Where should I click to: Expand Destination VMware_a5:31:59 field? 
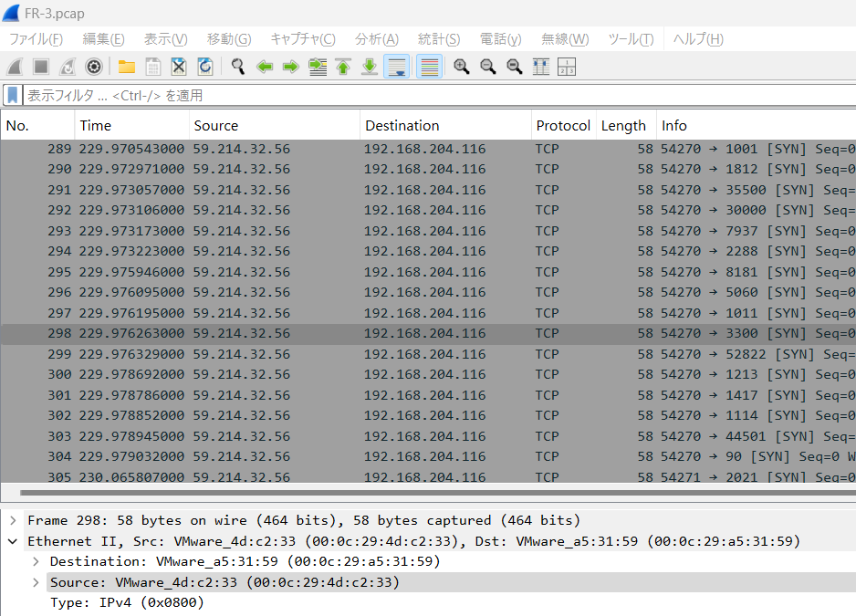point(36,561)
